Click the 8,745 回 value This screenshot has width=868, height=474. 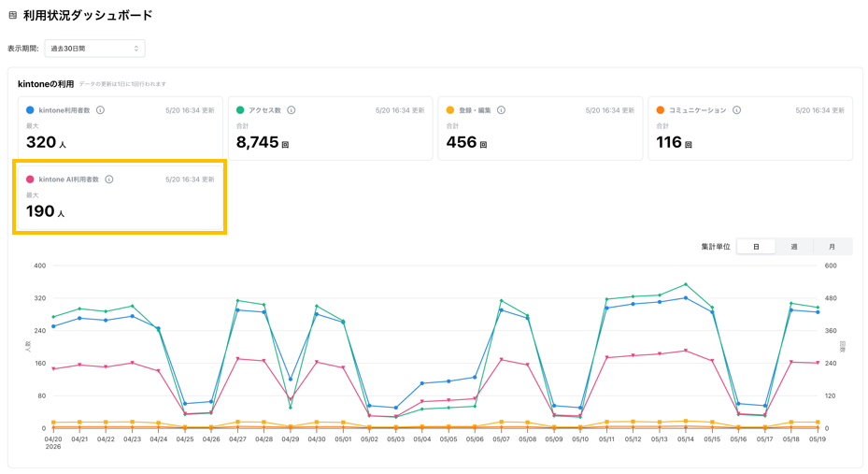coord(263,142)
